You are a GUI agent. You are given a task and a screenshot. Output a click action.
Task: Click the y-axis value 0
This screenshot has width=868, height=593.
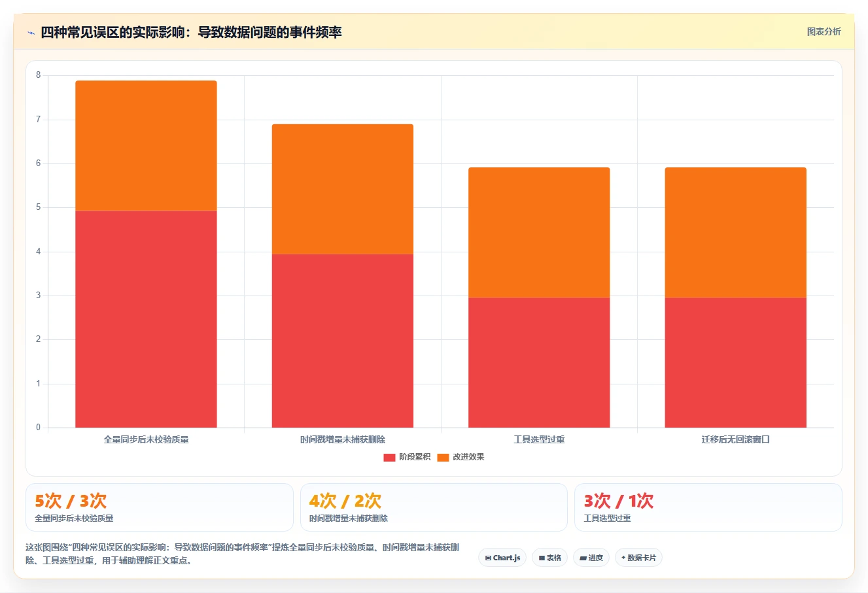[x=38, y=428]
